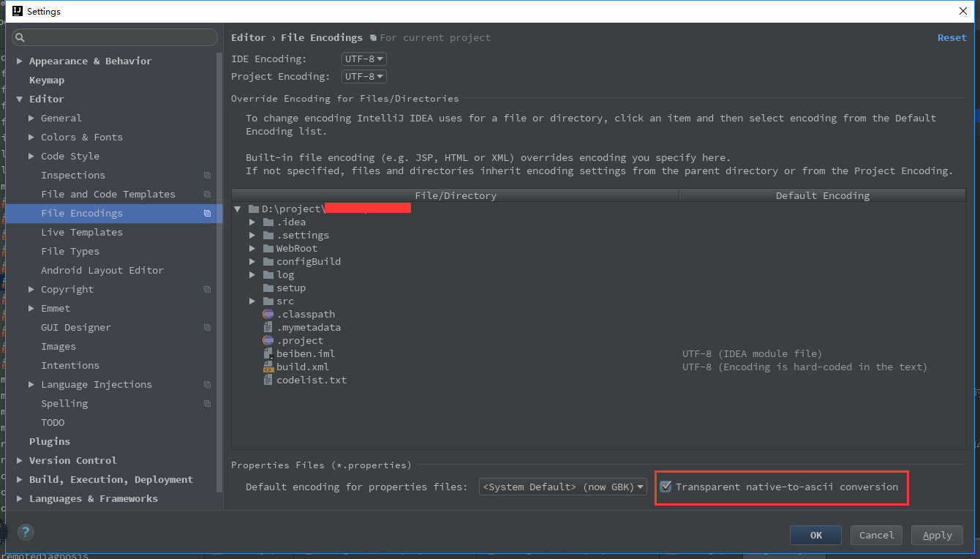Image resolution: width=980 pixels, height=559 pixels.
Task: Click the folder icon of .idea directory
Action: click(268, 222)
